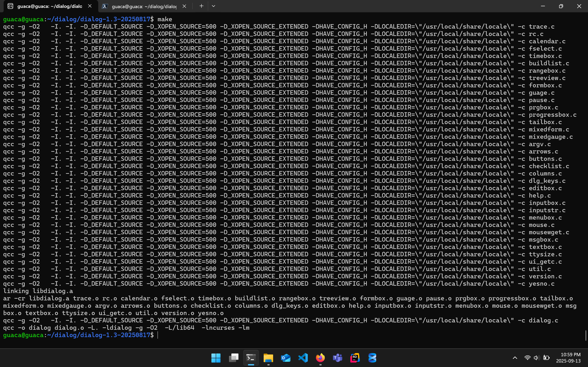The width and height of the screenshot is (588, 367).
Task: Open Task View in the taskbar
Action: point(233,358)
